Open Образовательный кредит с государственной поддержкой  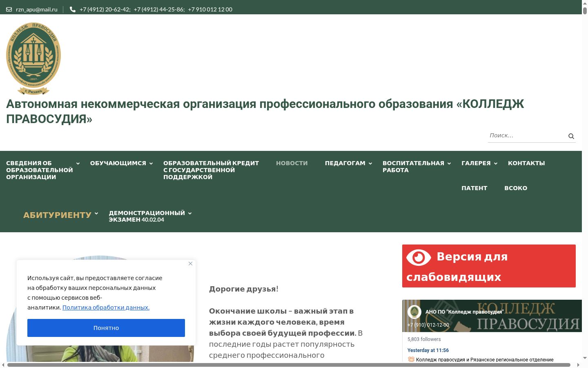click(211, 170)
